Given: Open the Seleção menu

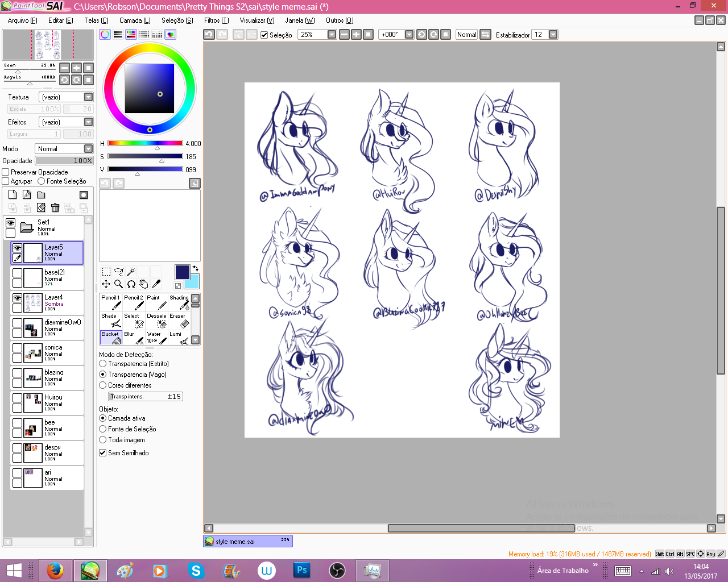Looking at the screenshot, I should pyautogui.click(x=177, y=20).
